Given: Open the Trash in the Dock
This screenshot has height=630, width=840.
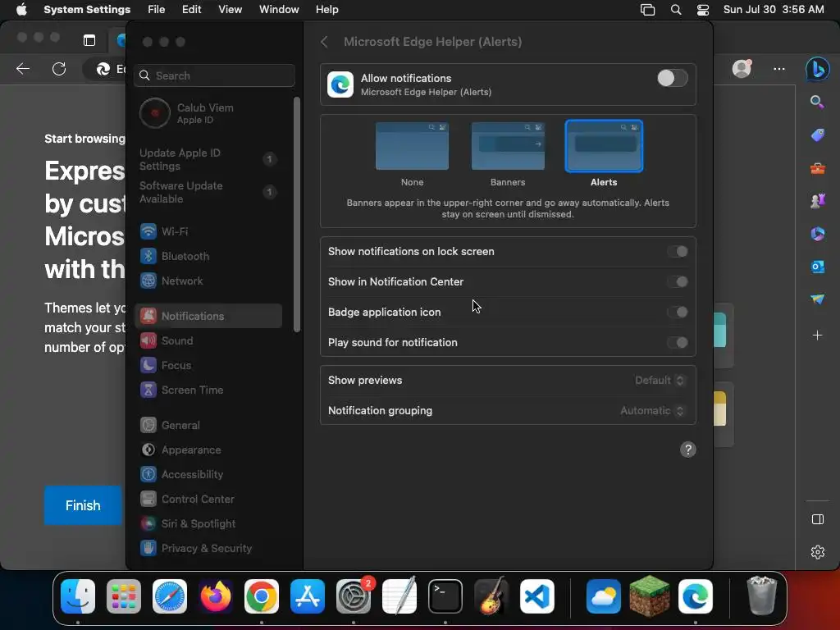Looking at the screenshot, I should tap(762, 596).
